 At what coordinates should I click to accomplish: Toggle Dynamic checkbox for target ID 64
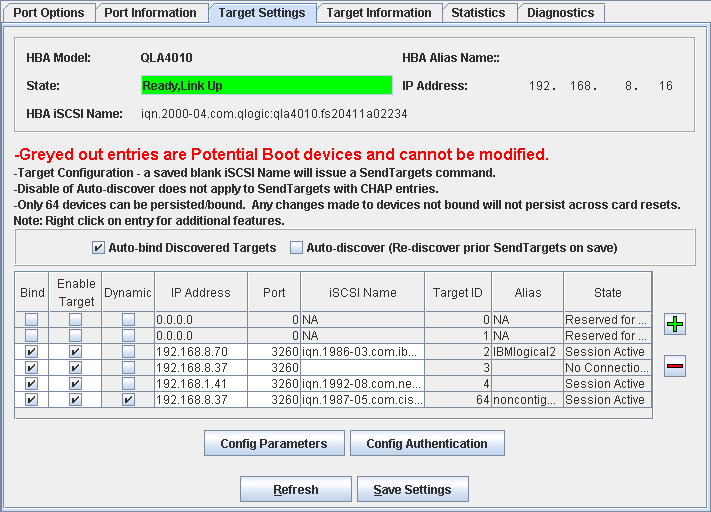coord(128,400)
